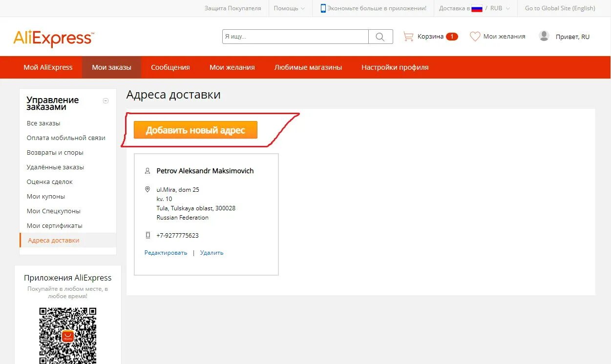Click the AliExpress logo
The image size is (611, 364).
[x=54, y=38]
